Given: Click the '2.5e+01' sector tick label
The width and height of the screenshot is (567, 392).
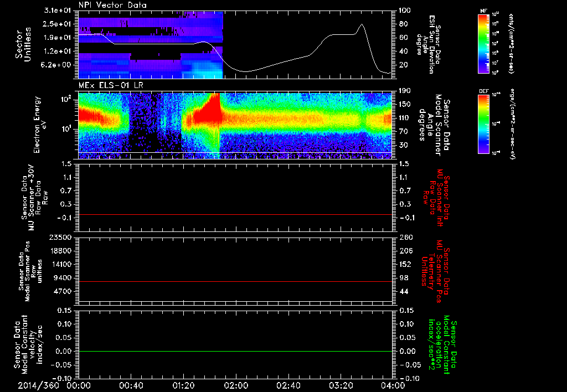Looking at the screenshot, I should point(58,24).
